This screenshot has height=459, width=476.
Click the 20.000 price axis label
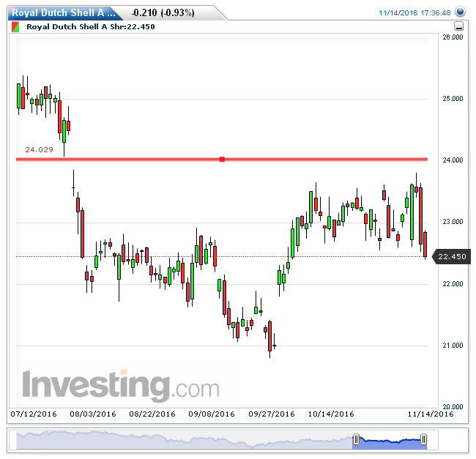[453, 406]
